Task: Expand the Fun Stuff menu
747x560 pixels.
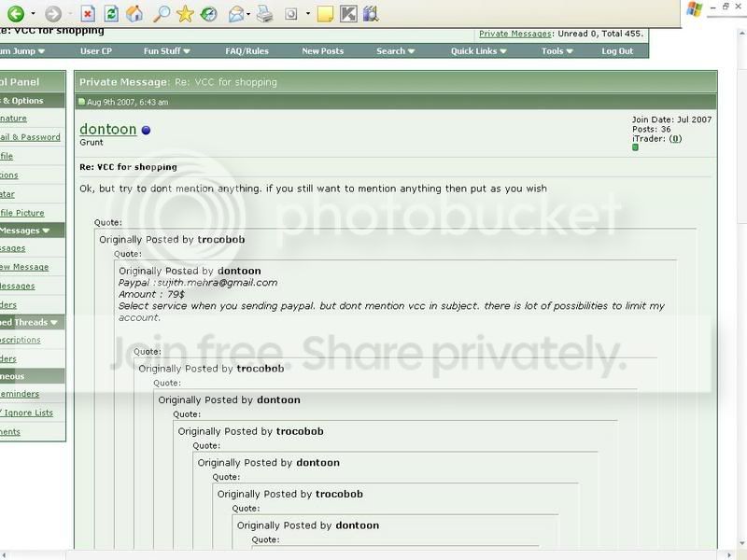Action: click(167, 51)
